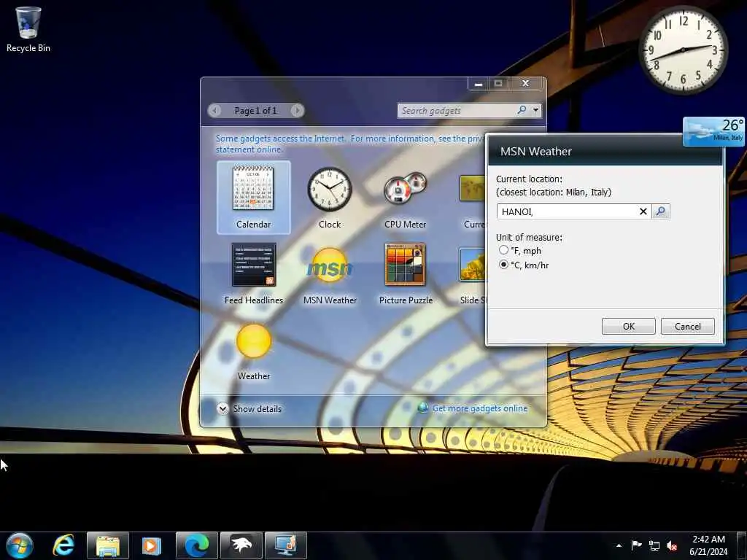Select the CPU Meter gadget
The image size is (747, 560).
tap(406, 197)
